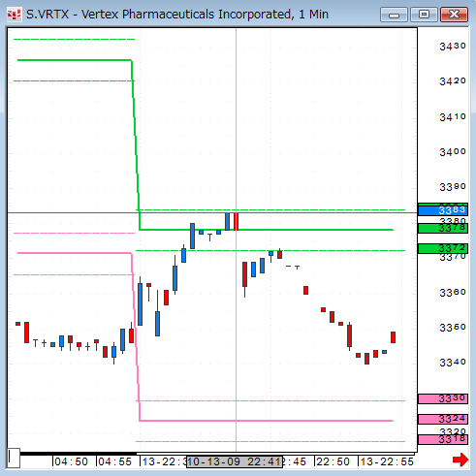Select the pink 3318 price marker
476x476 pixels.
click(442, 439)
